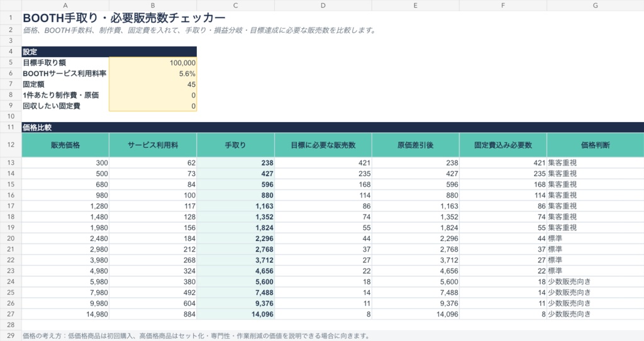Select price cell 1,280
The height and width of the screenshot is (341, 644).
[x=65, y=206]
